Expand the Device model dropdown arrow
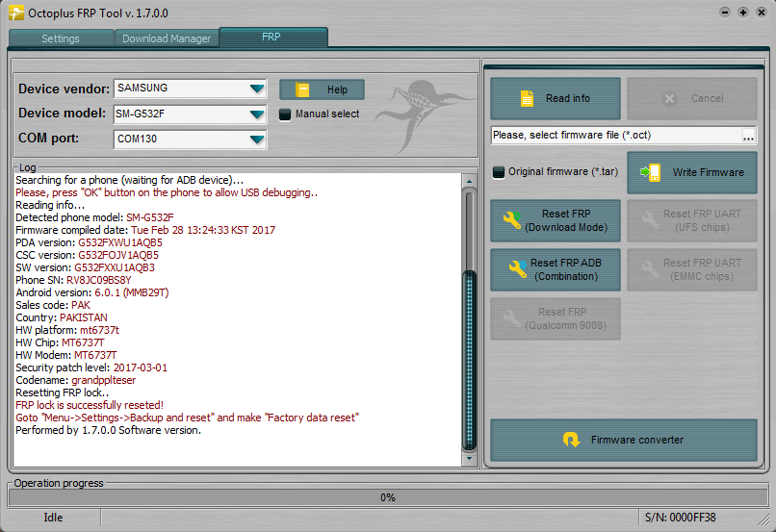 pyautogui.click(x=257, y=114)
